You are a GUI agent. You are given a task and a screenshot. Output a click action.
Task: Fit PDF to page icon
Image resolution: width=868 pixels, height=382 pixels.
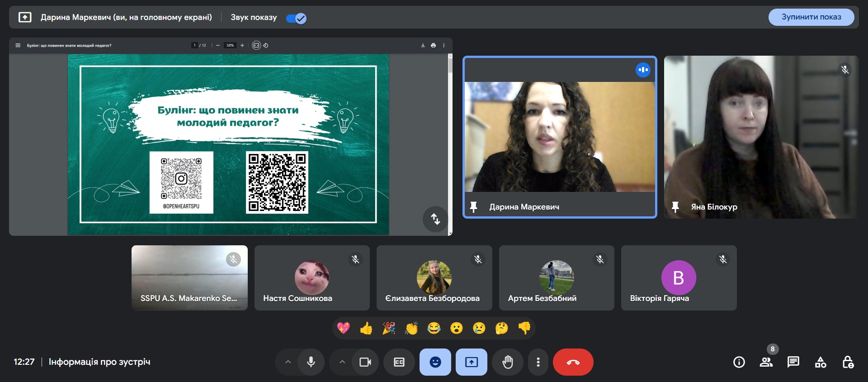256,45
